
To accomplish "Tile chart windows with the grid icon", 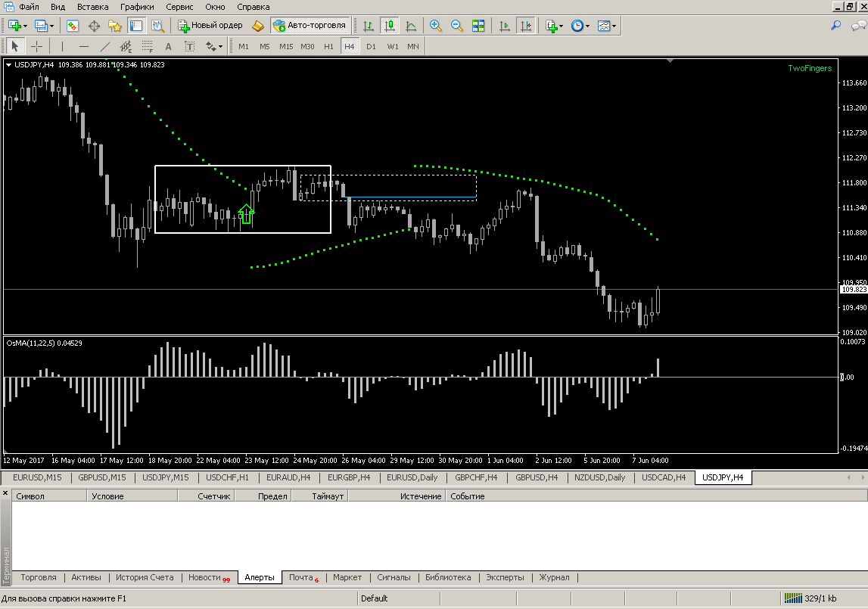I will 478,26.
